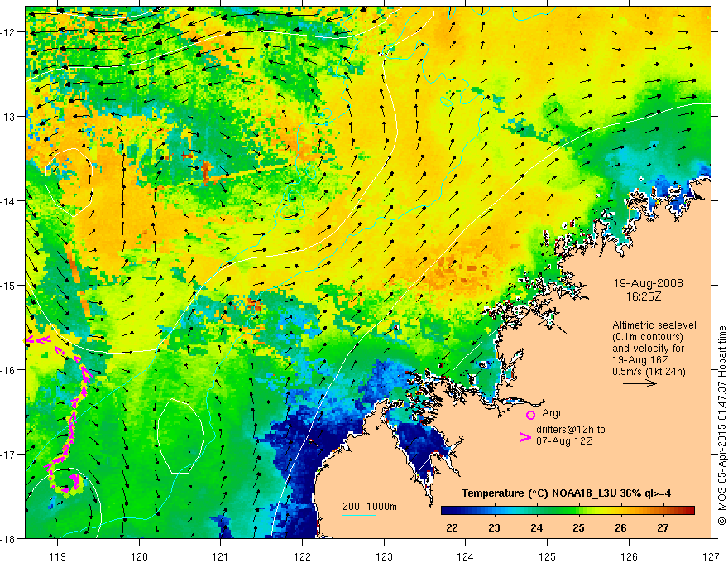Click the longitude axis label '125'
Viewport: 728px width, 563px height.
click(x=548, y=556)
